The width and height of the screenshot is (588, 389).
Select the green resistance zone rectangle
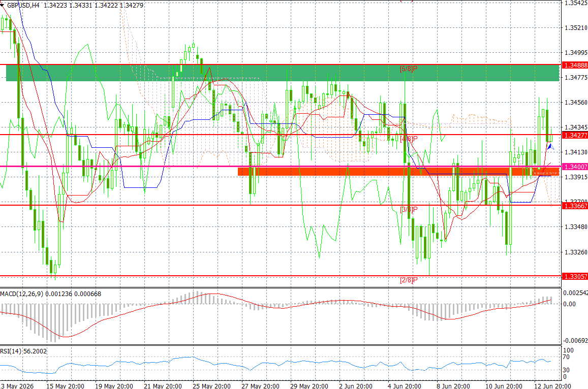pos(283,73)
